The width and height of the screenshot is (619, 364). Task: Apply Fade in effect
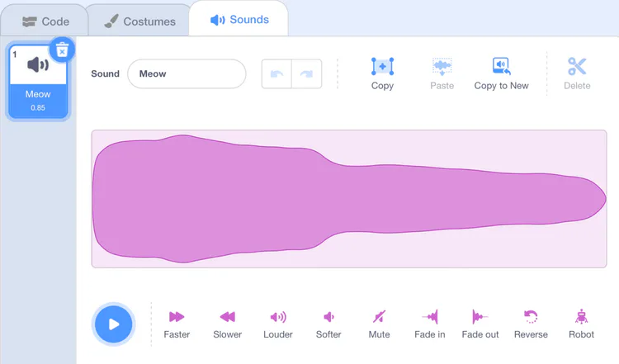pos(429,323)
